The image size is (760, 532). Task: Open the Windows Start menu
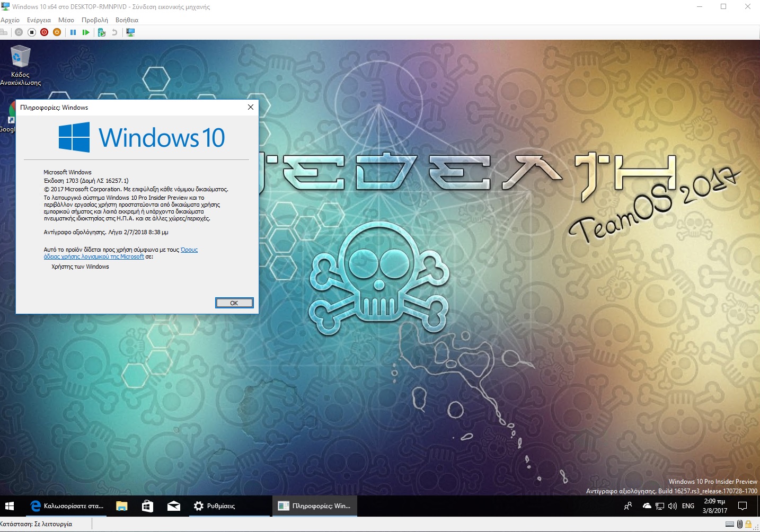[x=10, y=506]
